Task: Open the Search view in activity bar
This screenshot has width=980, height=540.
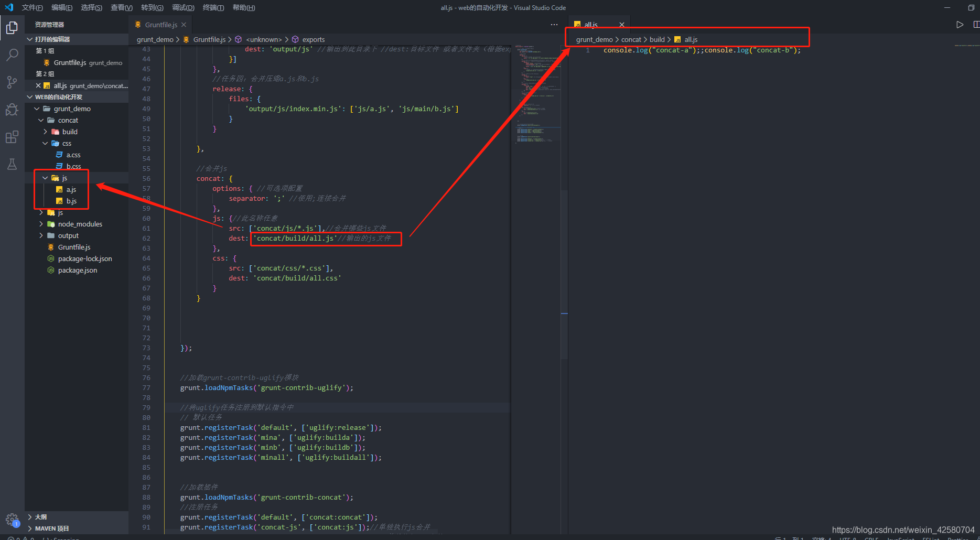Action: 12,55
